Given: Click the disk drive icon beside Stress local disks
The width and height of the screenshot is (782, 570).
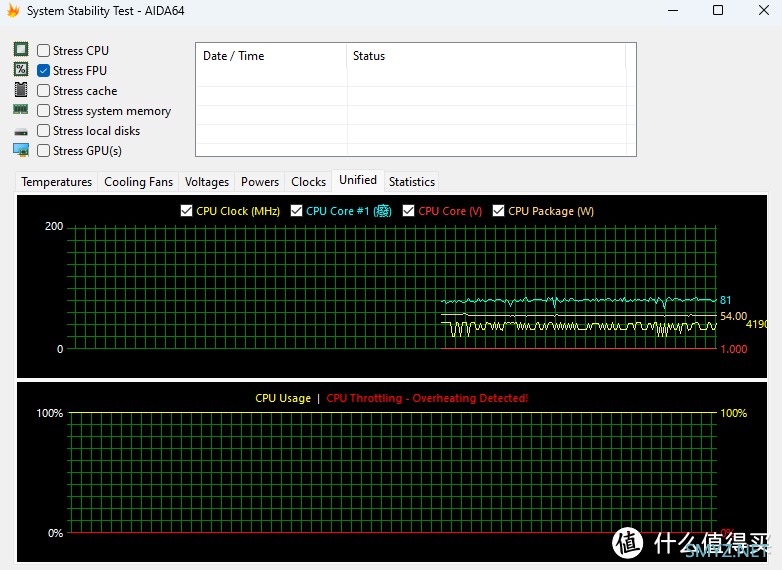Looking at the screenshot, I should (x=21, y=132).
